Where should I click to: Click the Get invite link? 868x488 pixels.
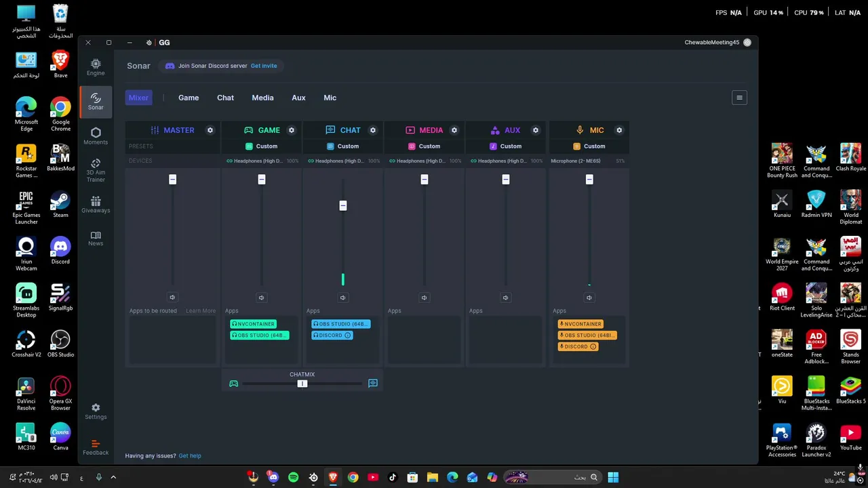coord(264,66)
